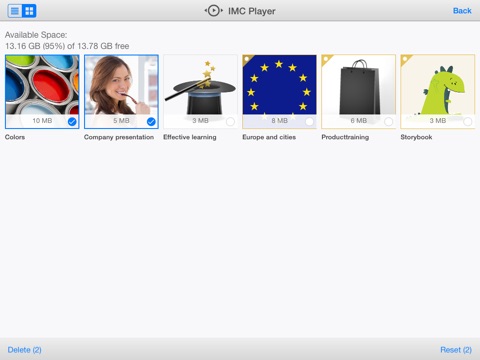Reset the 2 selected items
Viewport: 480px width, 360px height.
point(456,350)
